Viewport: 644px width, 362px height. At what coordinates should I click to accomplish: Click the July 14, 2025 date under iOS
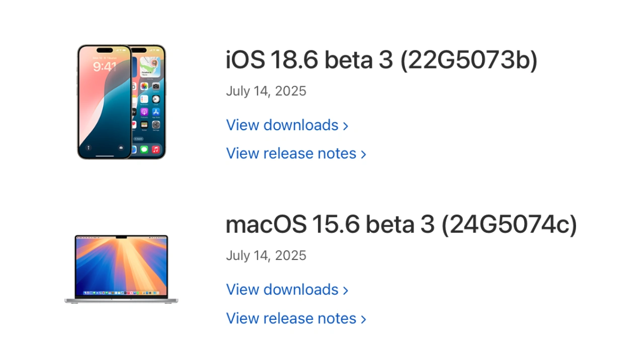click(x=266, y=91)
